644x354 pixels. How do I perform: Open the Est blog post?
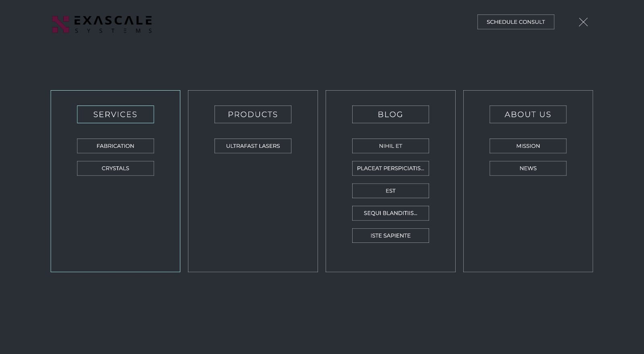click(390, 191)
